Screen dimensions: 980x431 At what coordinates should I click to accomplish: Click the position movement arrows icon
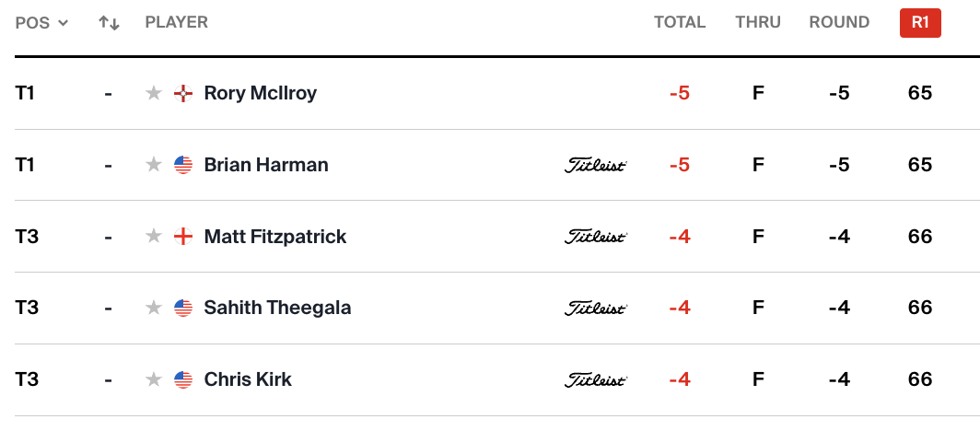tap(110, 23)
